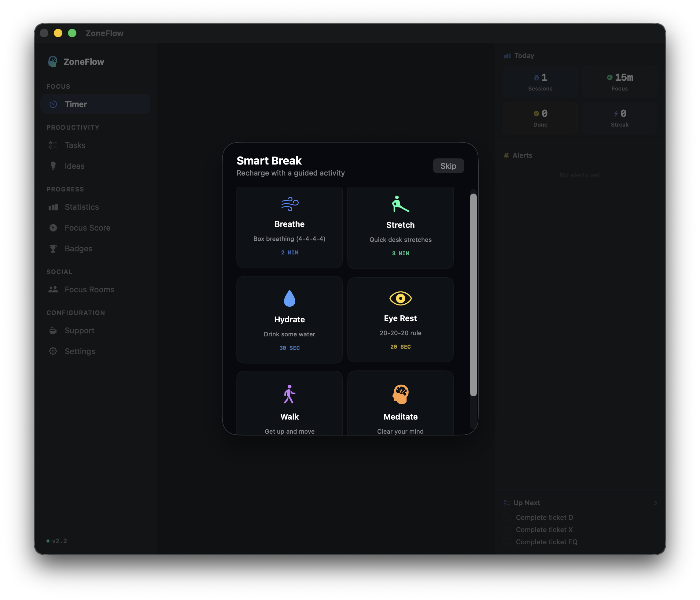Open the Support page link
The width and height of the screenshot is (700, 600).
pyautogui.click(x=79, y=331)
